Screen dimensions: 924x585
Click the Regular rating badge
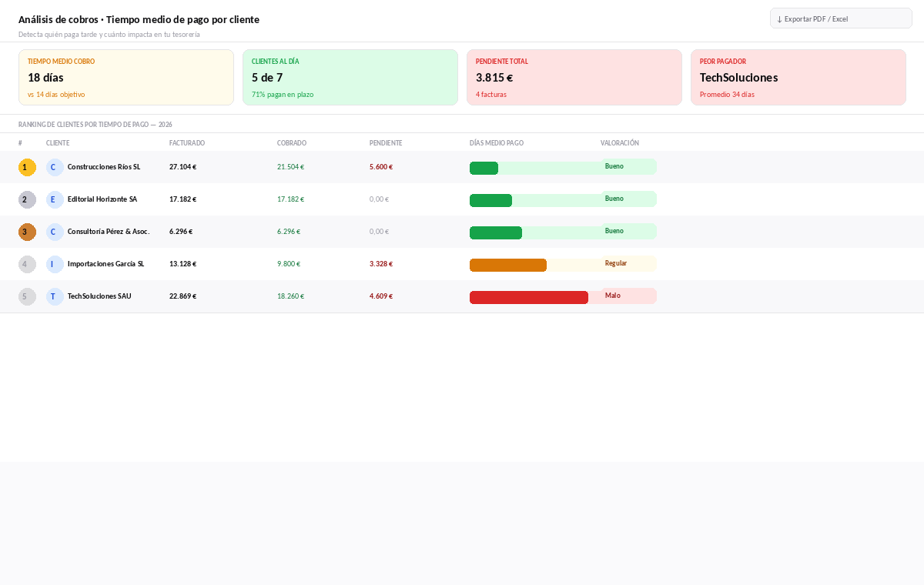coord(628,263)
